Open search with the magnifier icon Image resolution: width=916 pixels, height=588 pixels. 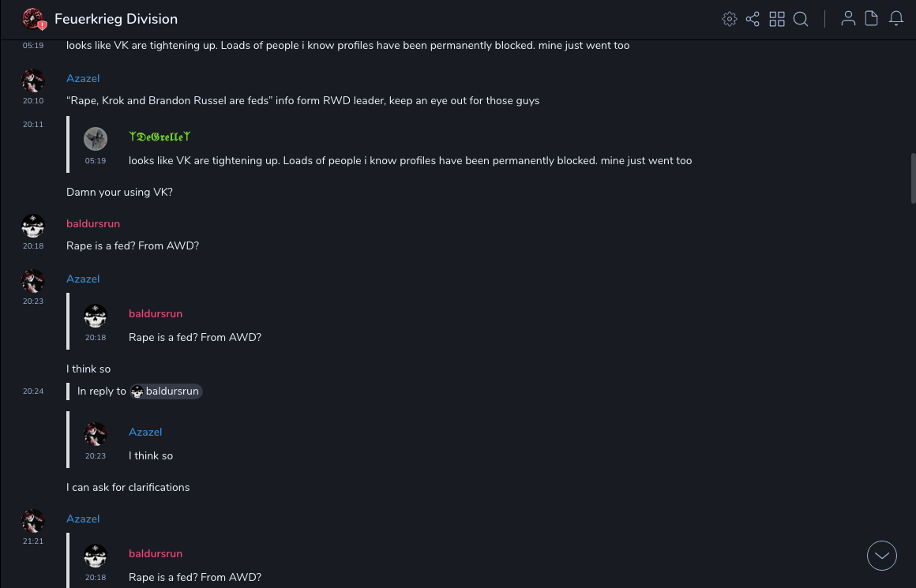801,19
